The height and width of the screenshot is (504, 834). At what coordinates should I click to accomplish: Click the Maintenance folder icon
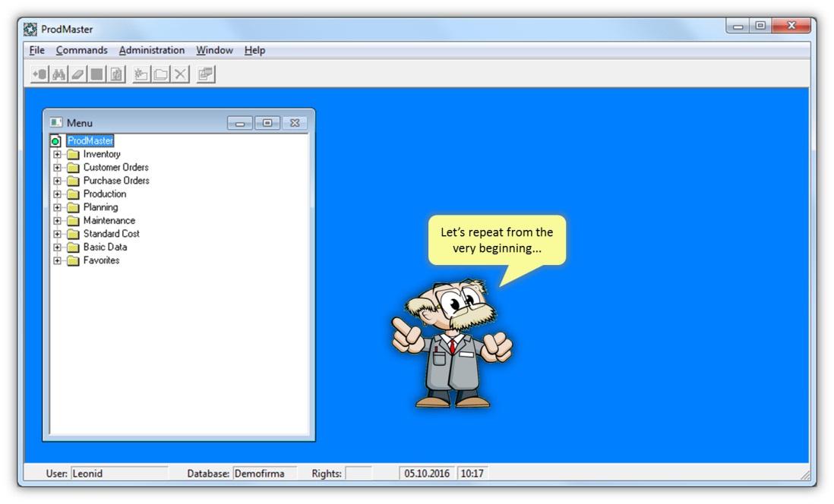click(74, 221)
